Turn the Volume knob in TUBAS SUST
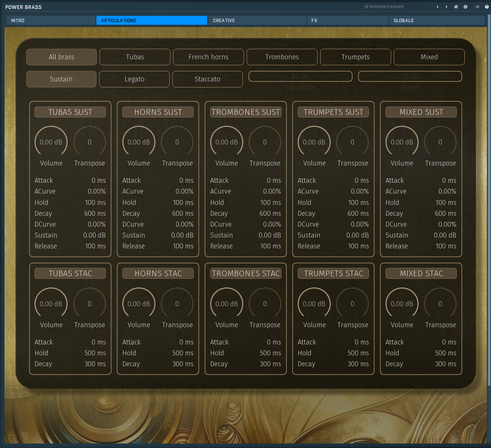491x448 pixels. point(51,141)
